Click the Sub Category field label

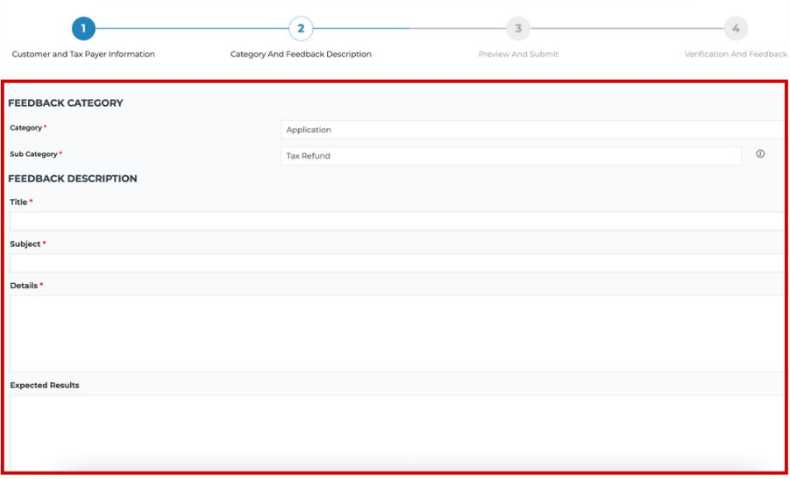pos(33,154)
